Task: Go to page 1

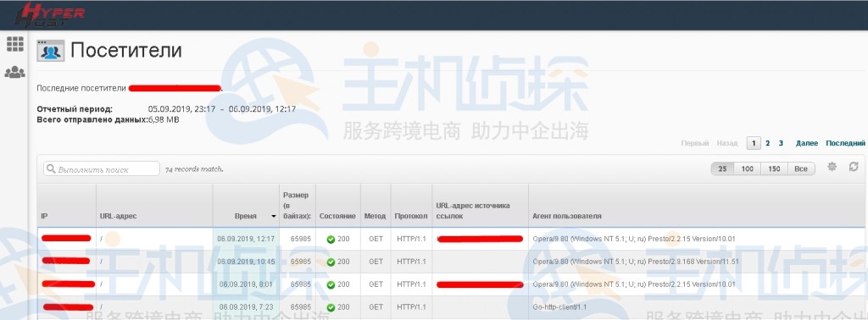Action: click(x=753, y=143)
